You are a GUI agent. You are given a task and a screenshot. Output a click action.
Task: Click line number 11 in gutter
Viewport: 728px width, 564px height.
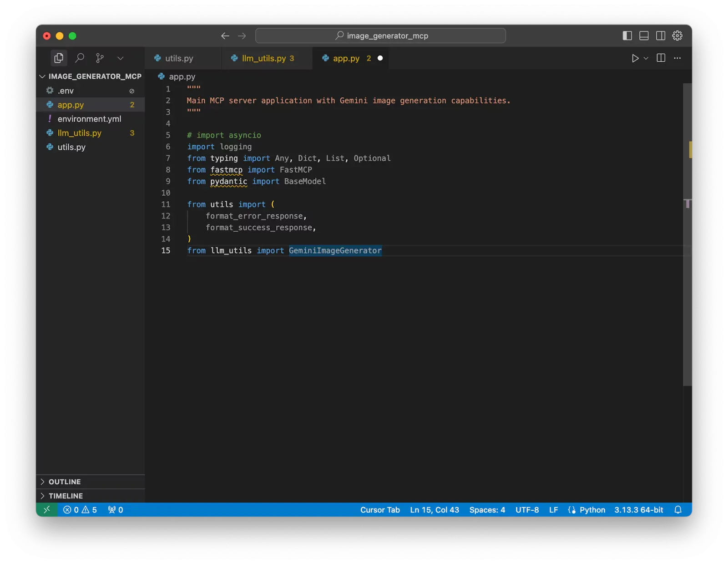166,204
